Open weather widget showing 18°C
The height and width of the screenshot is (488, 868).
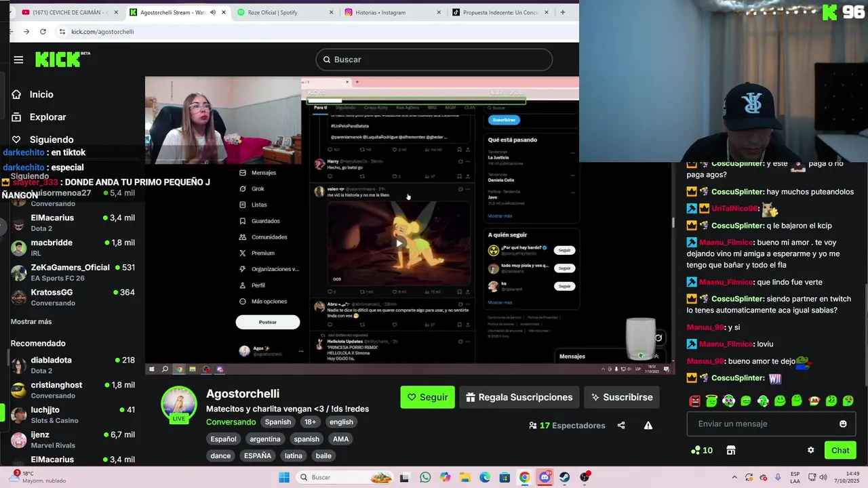click(x=38, y=477)
